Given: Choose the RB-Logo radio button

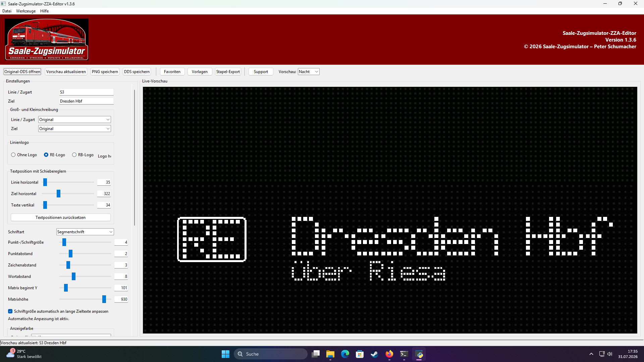Looking at the screenshot, I should click(83, 155).
